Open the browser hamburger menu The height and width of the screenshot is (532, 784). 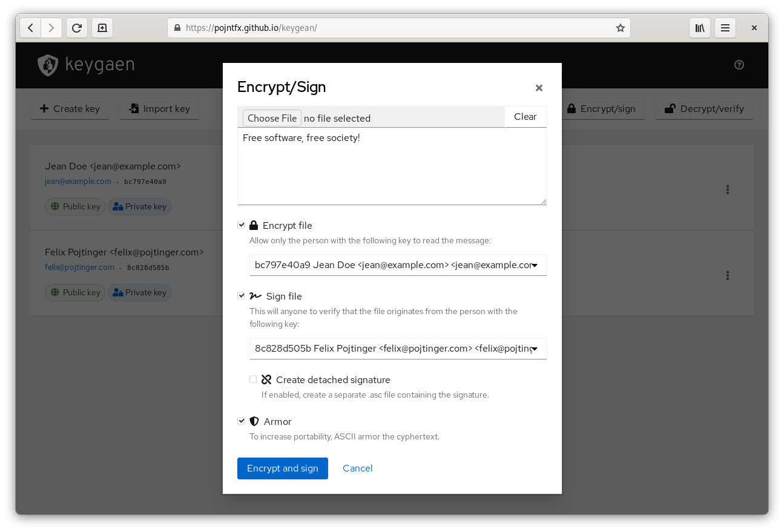coord(725,28)
